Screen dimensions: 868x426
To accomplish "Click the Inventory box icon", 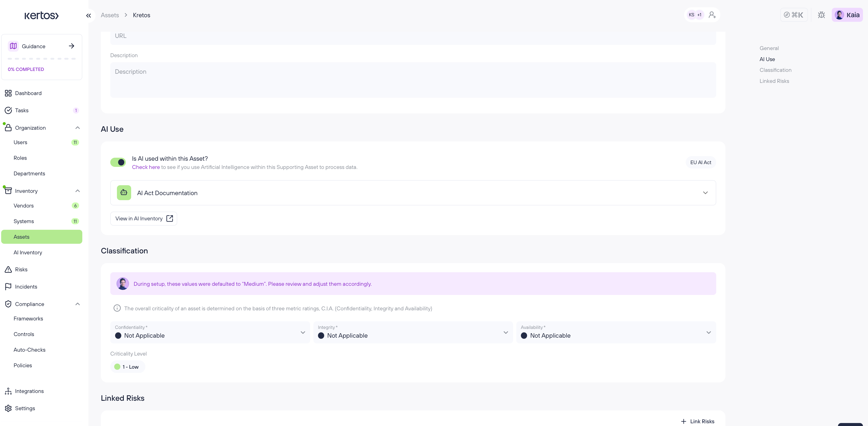I will click(x=8, y=191).
